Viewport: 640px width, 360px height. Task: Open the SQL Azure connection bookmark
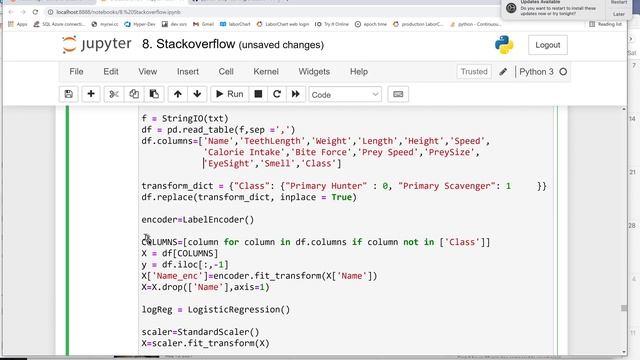click(59, 24)
